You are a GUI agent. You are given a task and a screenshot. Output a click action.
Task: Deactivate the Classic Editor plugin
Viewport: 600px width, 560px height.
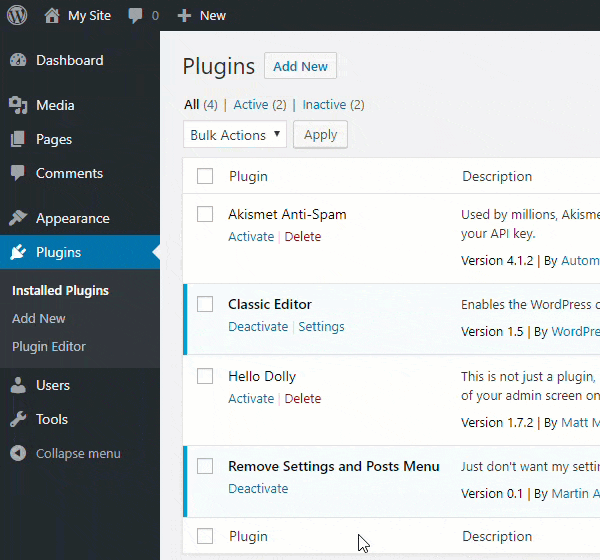tap(258, 327)
